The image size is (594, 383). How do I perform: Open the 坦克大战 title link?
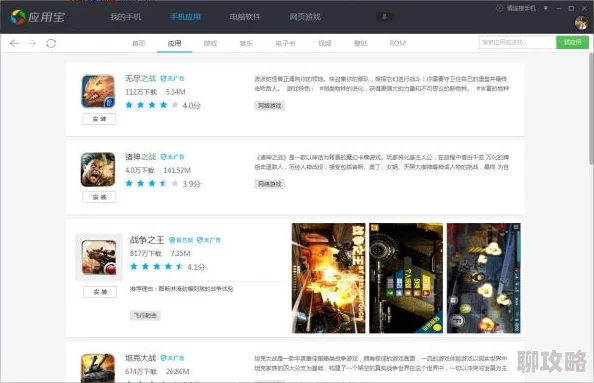(x=141, y=358)
